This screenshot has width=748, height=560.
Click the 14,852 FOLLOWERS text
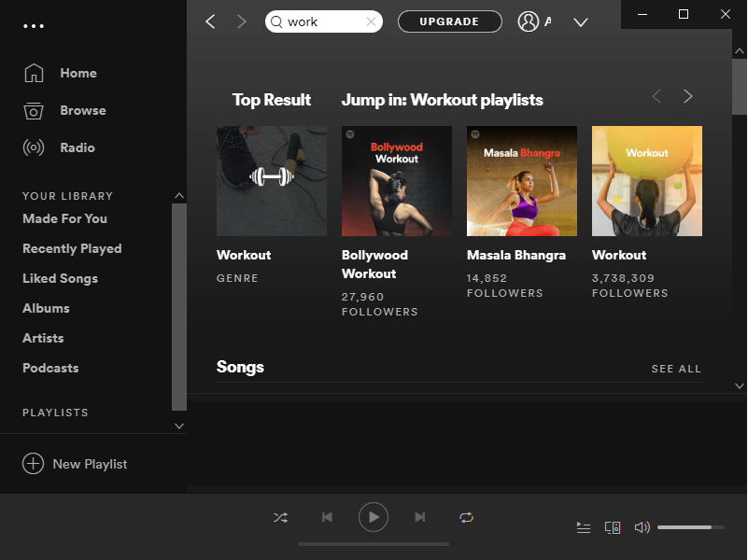coord(504,286)
